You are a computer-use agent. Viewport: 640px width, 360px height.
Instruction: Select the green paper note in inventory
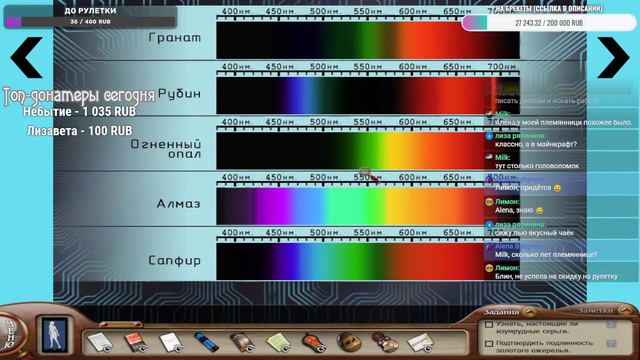(x=278, y=342)
